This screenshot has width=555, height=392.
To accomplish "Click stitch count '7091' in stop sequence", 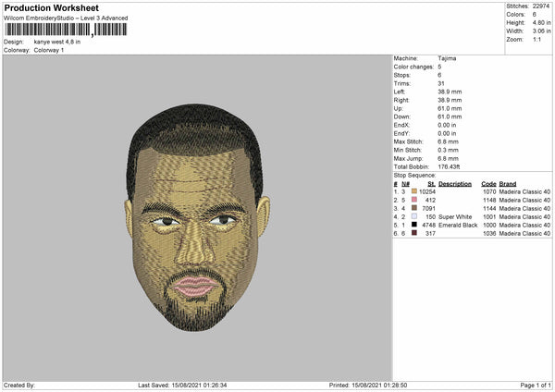I will tap(428, 208).
